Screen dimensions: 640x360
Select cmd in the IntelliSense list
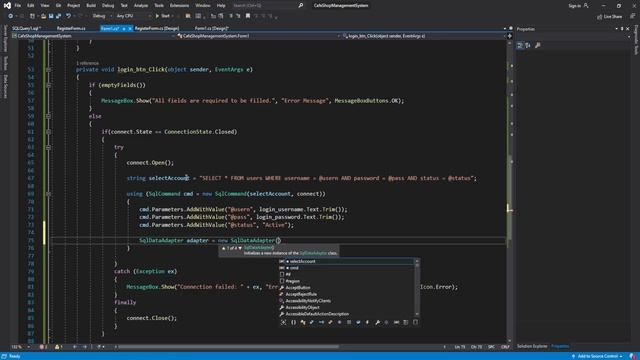pos(346,268)
